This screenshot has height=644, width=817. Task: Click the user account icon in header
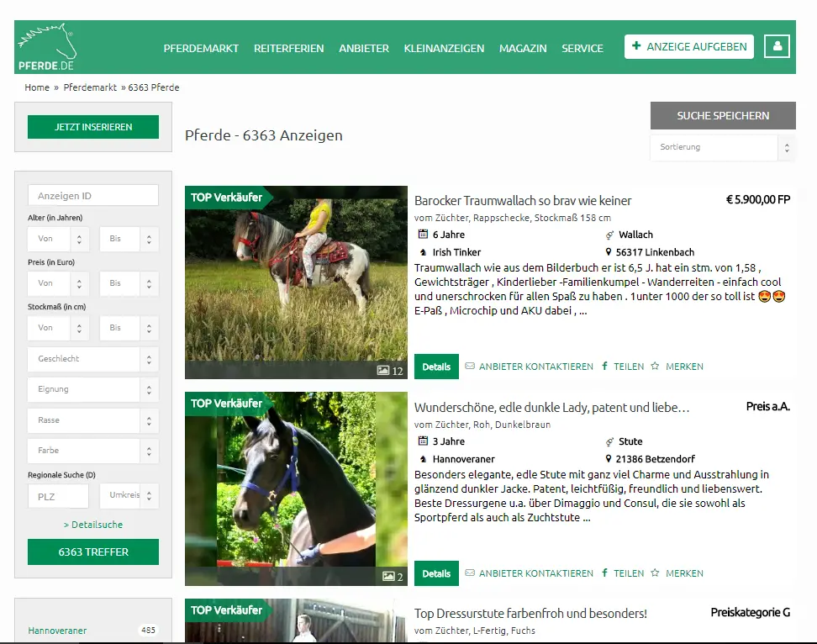(777, 46)
